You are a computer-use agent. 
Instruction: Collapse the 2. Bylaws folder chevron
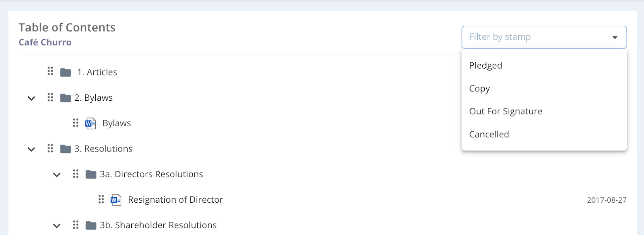(x=31, y=98)
